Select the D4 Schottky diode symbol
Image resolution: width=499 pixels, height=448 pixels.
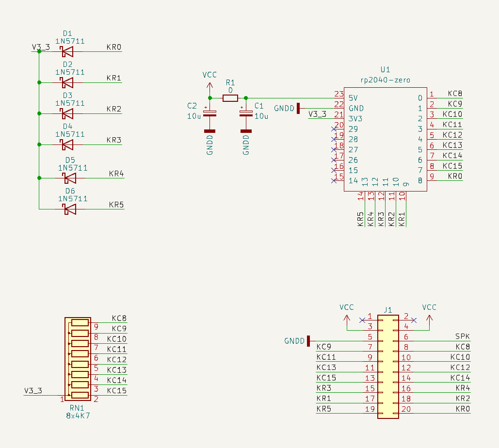67,144
